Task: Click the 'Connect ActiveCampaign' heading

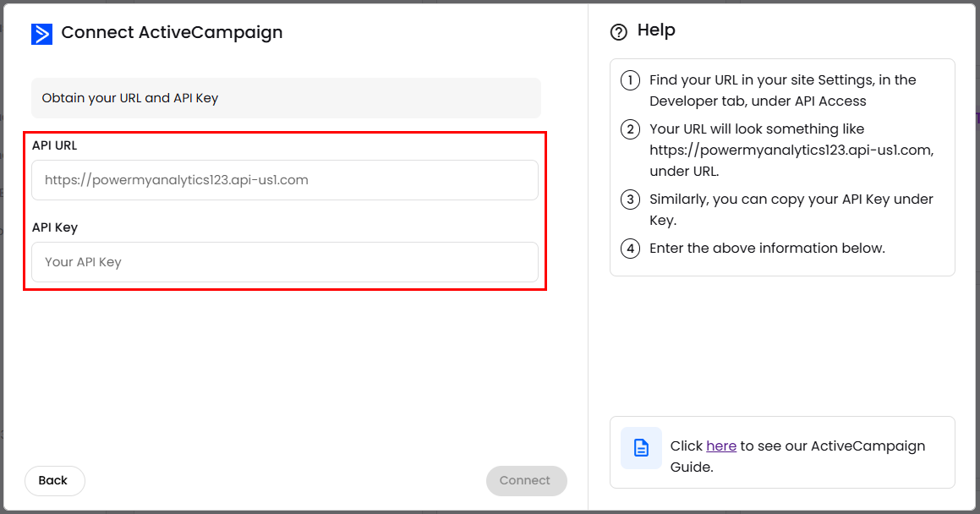Action: click(172, 33)
